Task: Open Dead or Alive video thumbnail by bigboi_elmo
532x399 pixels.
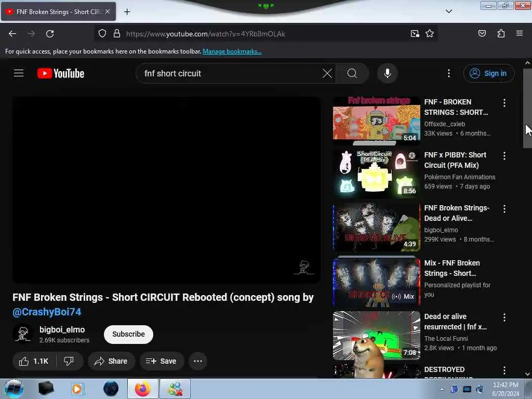Action: [377, 227]
